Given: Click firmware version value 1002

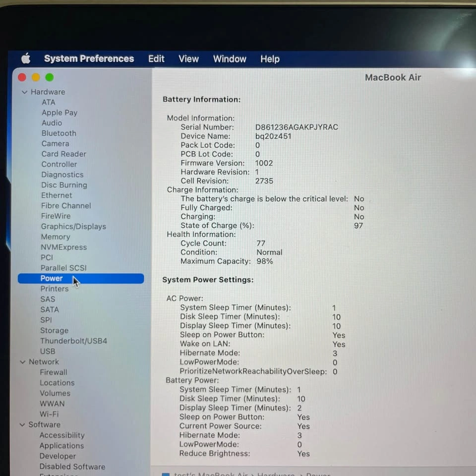Looking at the screenshot, I should [x=264, y=163].
